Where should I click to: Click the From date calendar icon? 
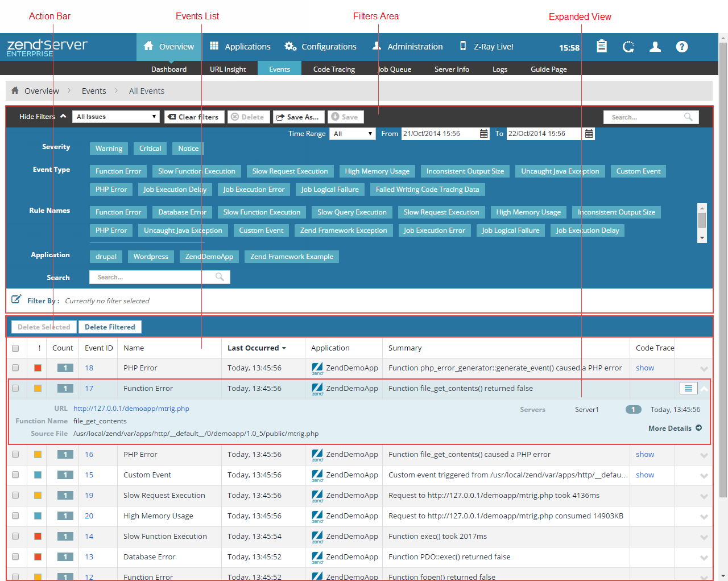483,134
